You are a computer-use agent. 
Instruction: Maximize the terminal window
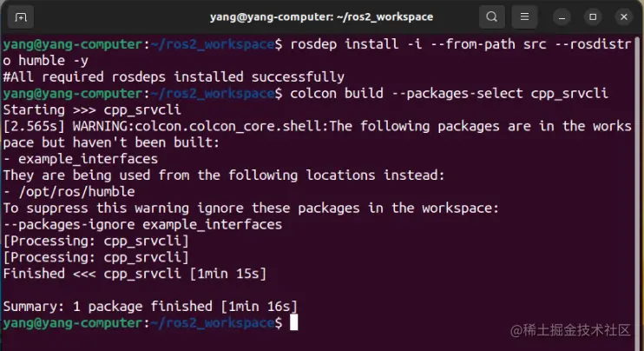point(593,17)
